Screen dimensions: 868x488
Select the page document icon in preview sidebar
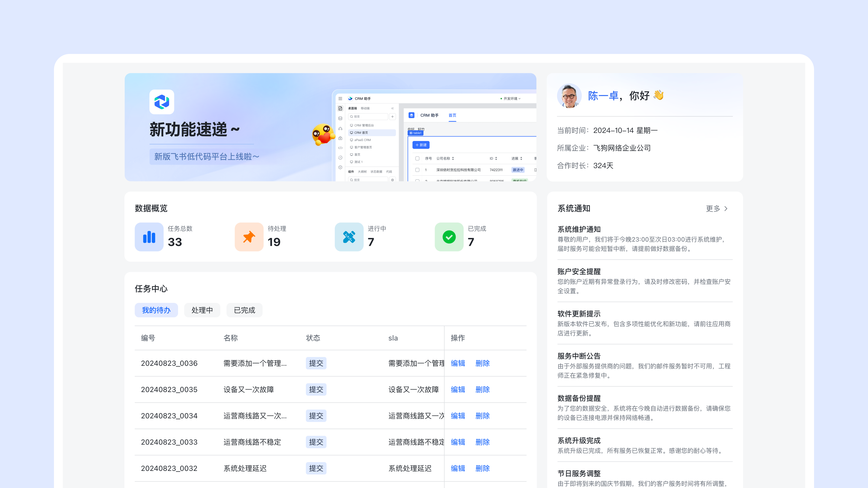coord(340,108)
